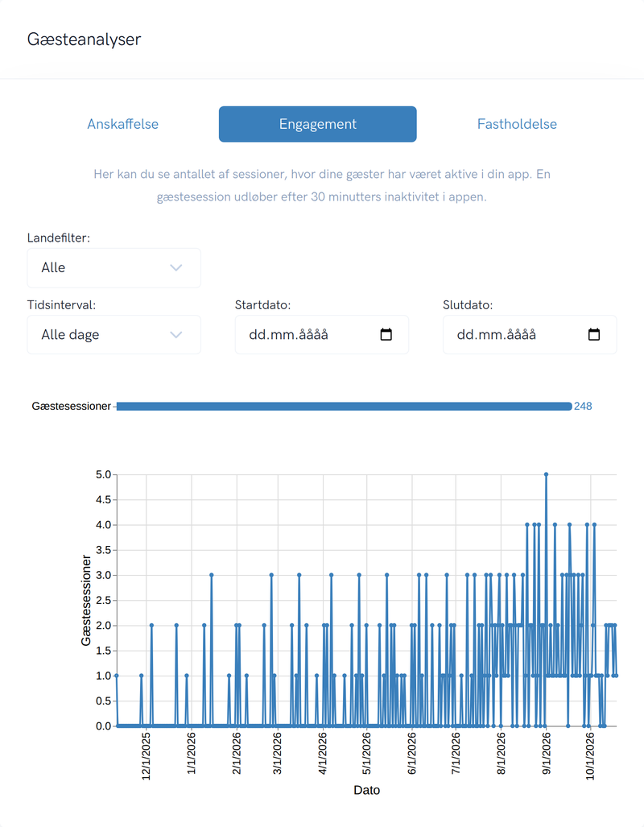Select the Engagement tab
644x827 pixels.
pyautogui.click(x=317, y=124)
